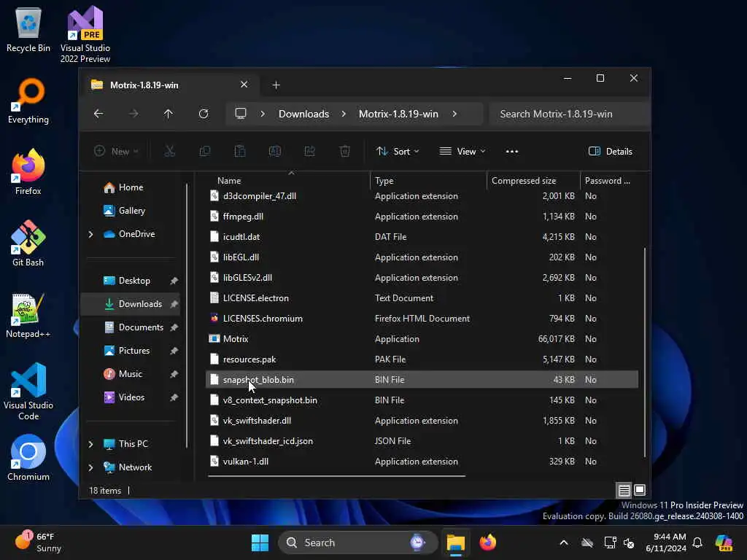The image size is (747, 560).
Task: Click Firefox icon on the taskbar
Action: click(487, 542)
